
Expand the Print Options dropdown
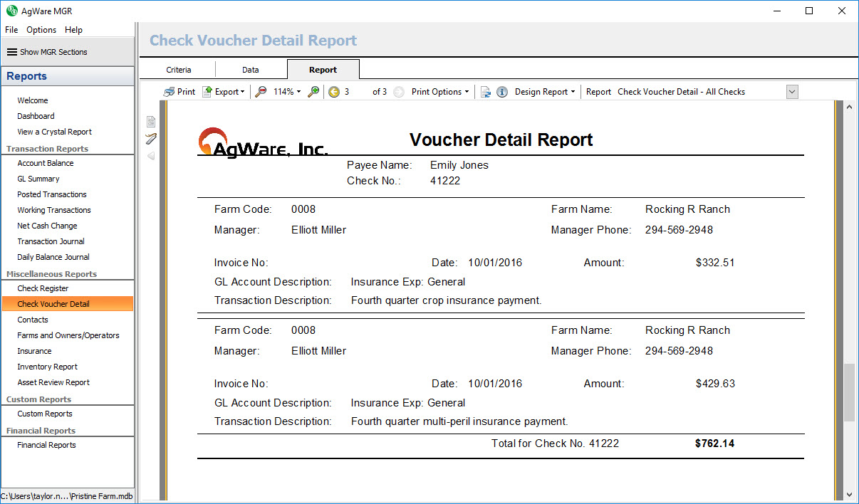[x=440, y=92]
